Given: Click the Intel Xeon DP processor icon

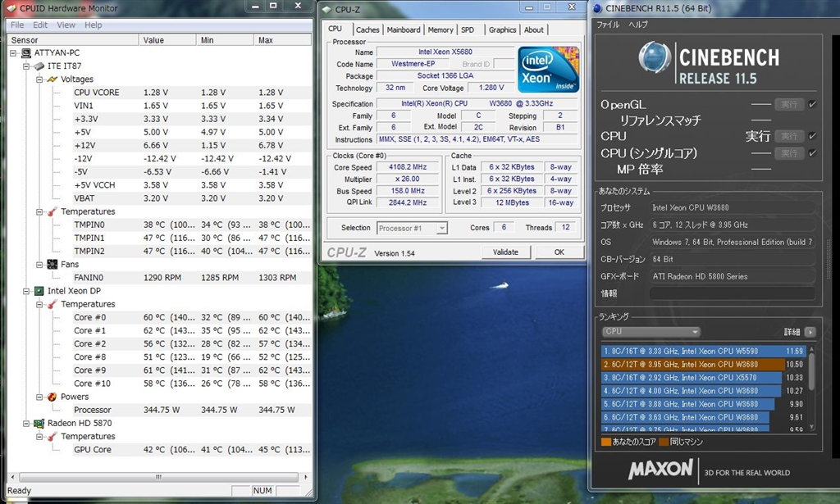Looking at the screenshot, I should click(39, 291).
